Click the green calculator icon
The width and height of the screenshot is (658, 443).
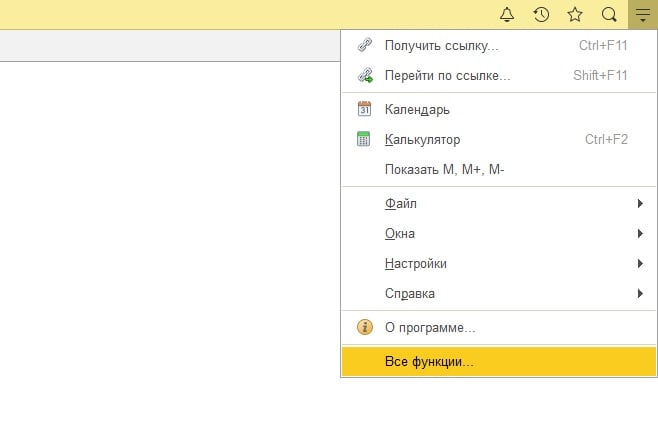point(364,139)
